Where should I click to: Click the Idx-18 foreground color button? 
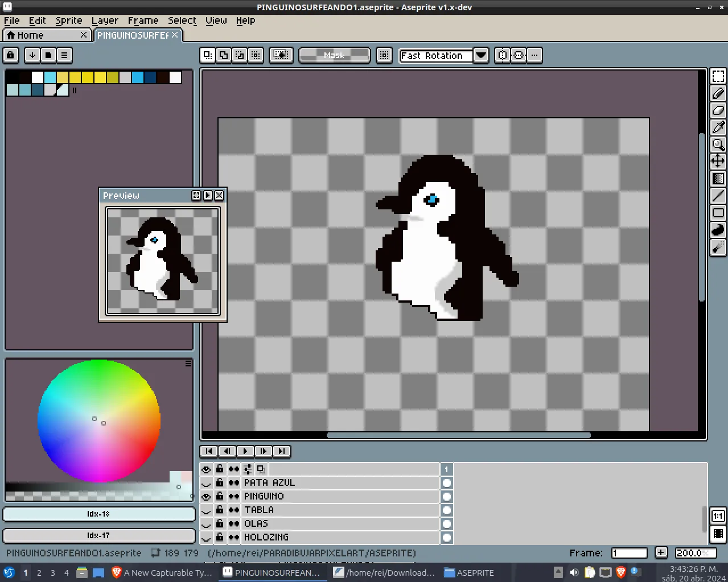(x=99, y=514)
